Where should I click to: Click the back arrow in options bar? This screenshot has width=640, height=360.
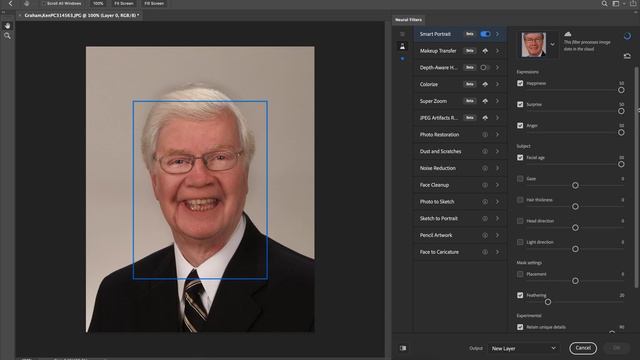click(x=11, y=3)
